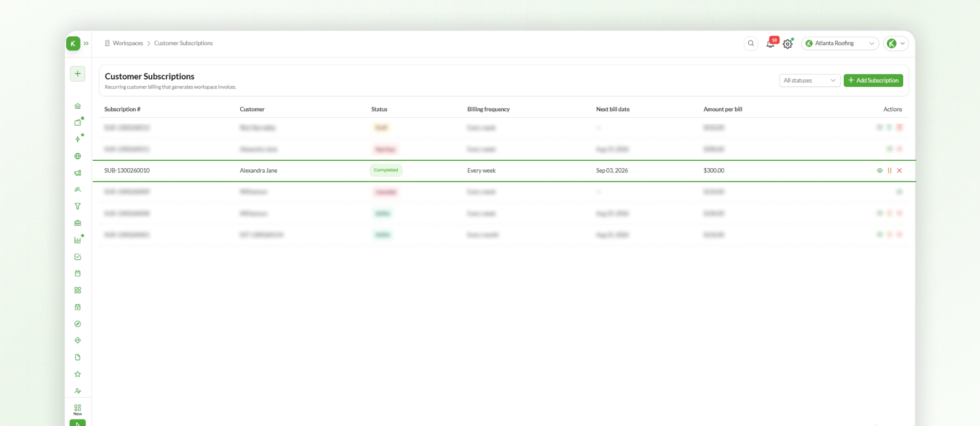The width and height of the screenshot is (980, 426).
Task: Click the Customer Subscriptions breadcrumb
Action: pos(183,44)
